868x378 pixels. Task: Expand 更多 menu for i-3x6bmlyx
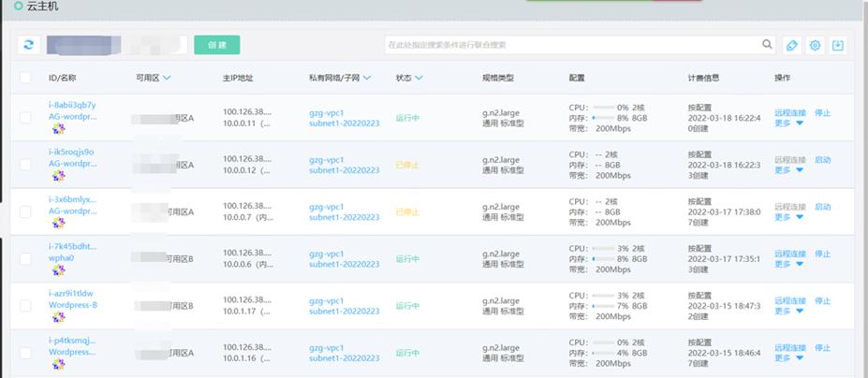point(788,217)
